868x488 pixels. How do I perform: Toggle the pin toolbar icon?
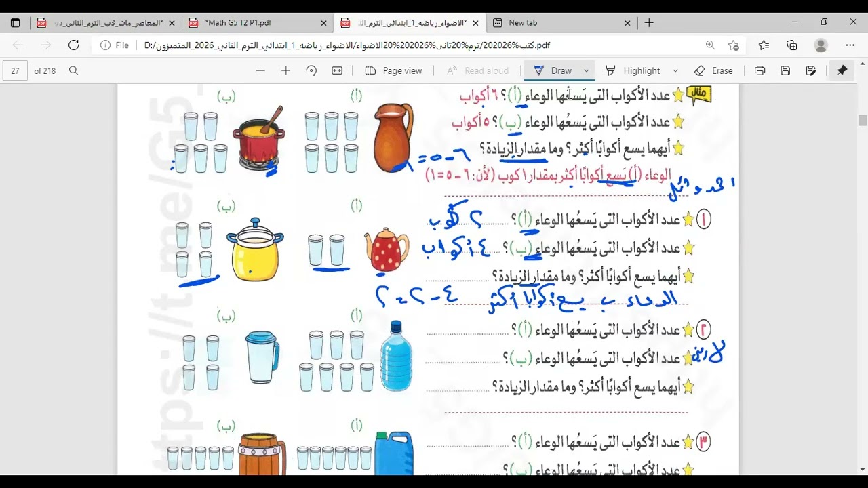point(842,70)
